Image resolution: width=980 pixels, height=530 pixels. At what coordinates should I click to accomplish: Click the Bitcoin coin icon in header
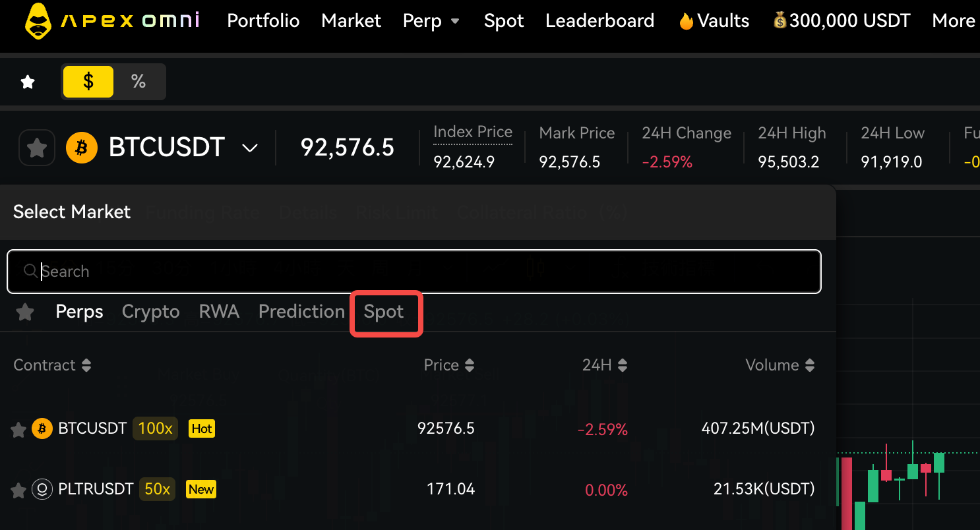point(82,148)
